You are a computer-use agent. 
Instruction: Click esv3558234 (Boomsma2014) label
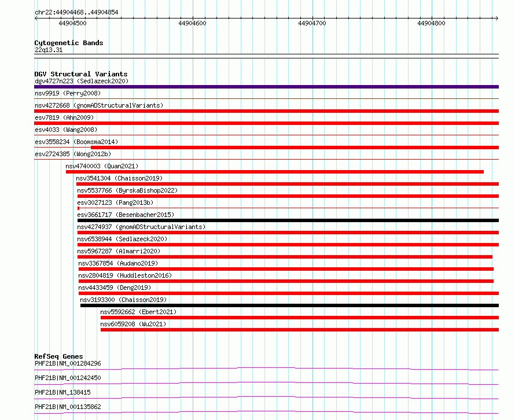click(76, 142)
